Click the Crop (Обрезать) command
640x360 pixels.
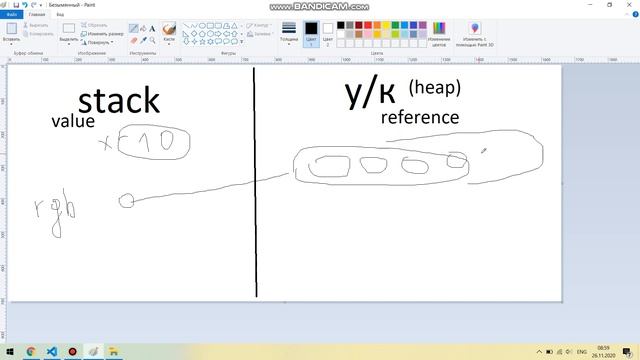(x=94, y=25)
